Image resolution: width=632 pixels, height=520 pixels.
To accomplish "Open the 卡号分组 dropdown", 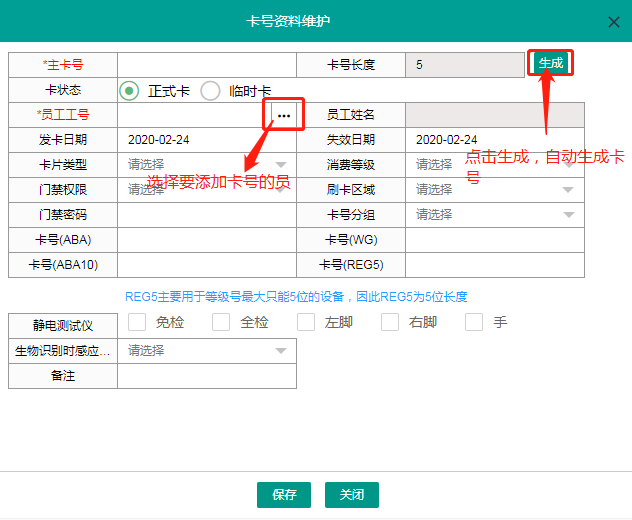I will point(494,214).
